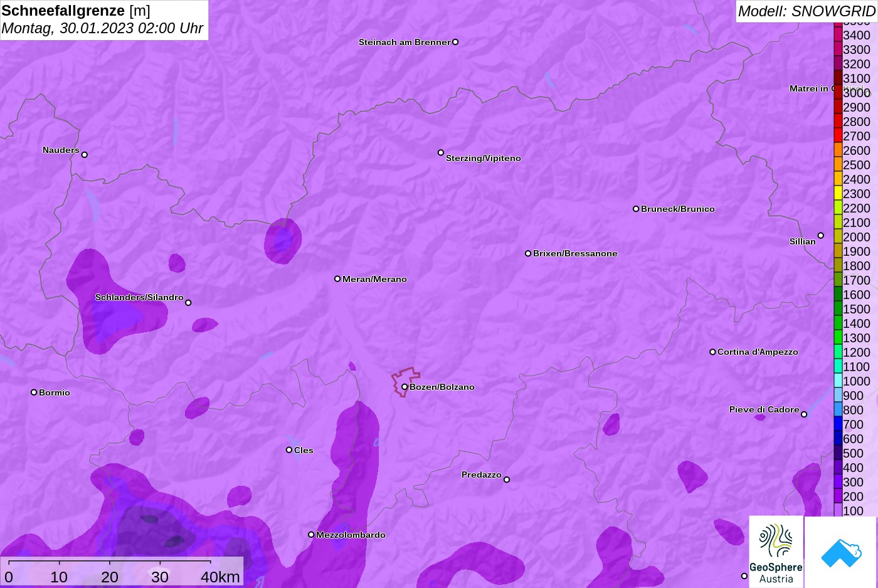Click the Bozen/Bolzano label text

click(442, 387)
